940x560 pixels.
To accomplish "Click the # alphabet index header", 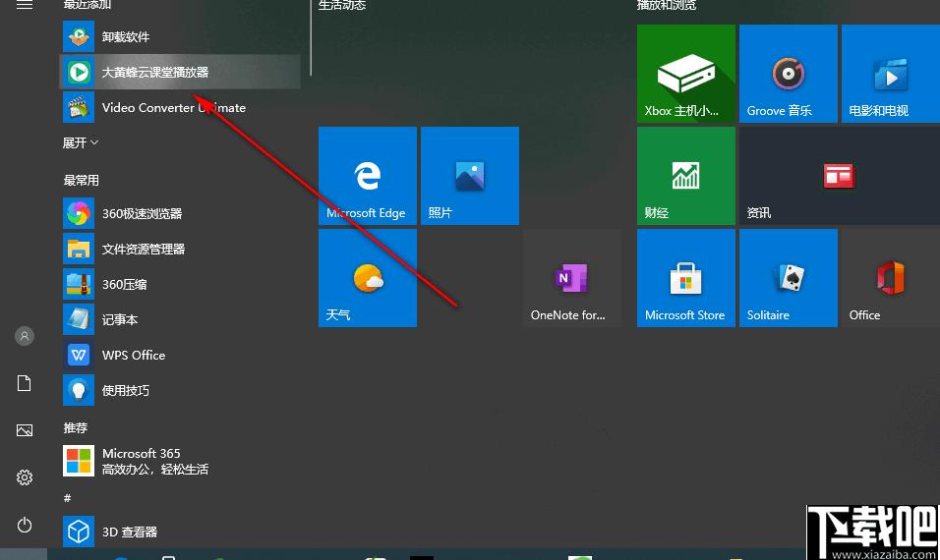I will tap(67, 498).
